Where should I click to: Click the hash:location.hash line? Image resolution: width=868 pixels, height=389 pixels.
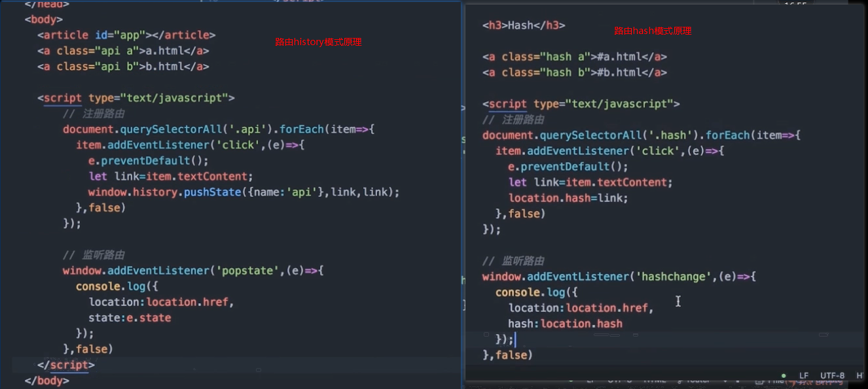[566, 324]
